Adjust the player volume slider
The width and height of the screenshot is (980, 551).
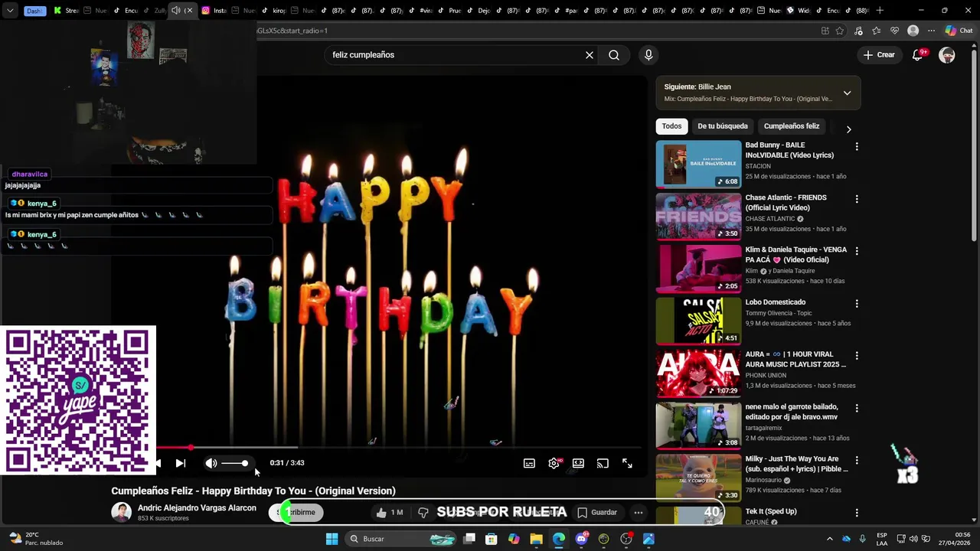pyautogui.click(x=234, y=463)
